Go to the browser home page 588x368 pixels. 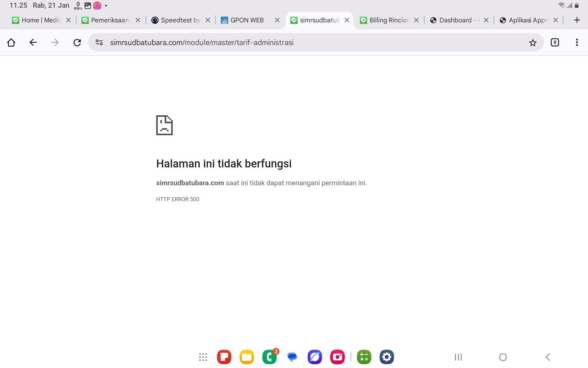coord(11,42)
